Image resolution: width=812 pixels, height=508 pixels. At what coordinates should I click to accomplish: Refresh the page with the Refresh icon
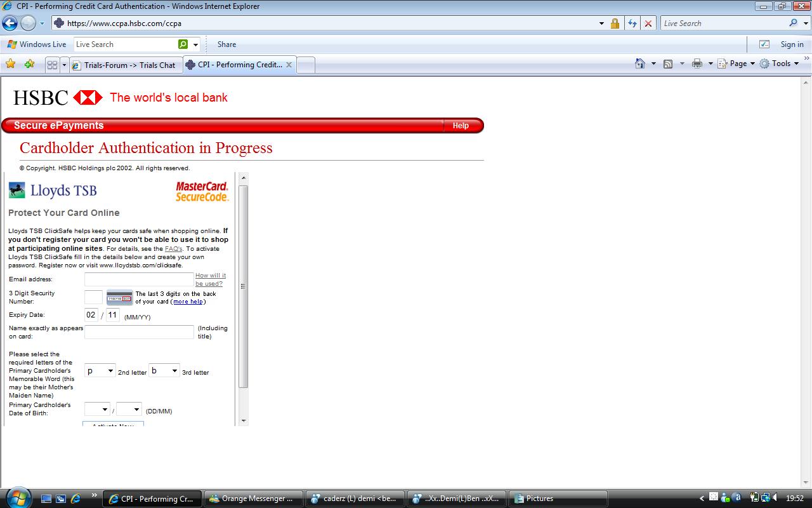coord(632,23)
